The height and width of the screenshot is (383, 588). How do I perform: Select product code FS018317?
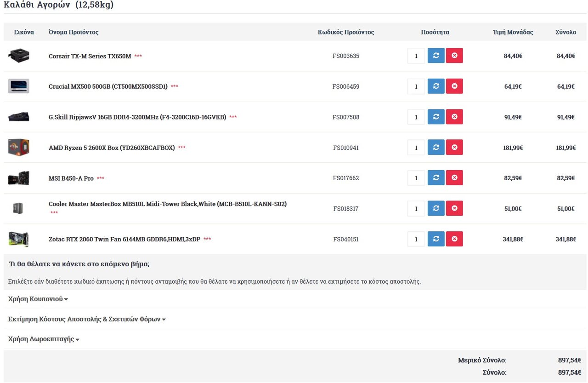coord(346,209)
